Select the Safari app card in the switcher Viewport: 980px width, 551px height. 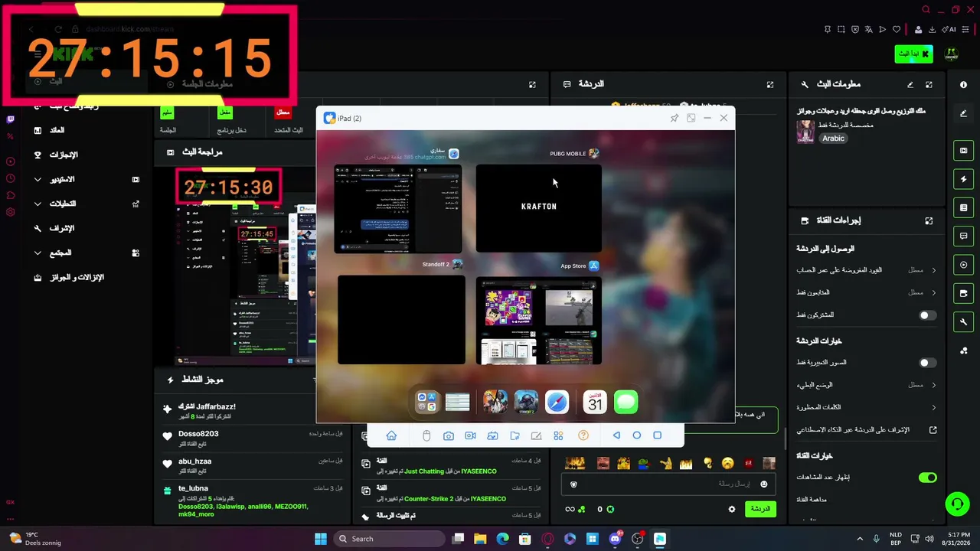click(x=398, y=208)
